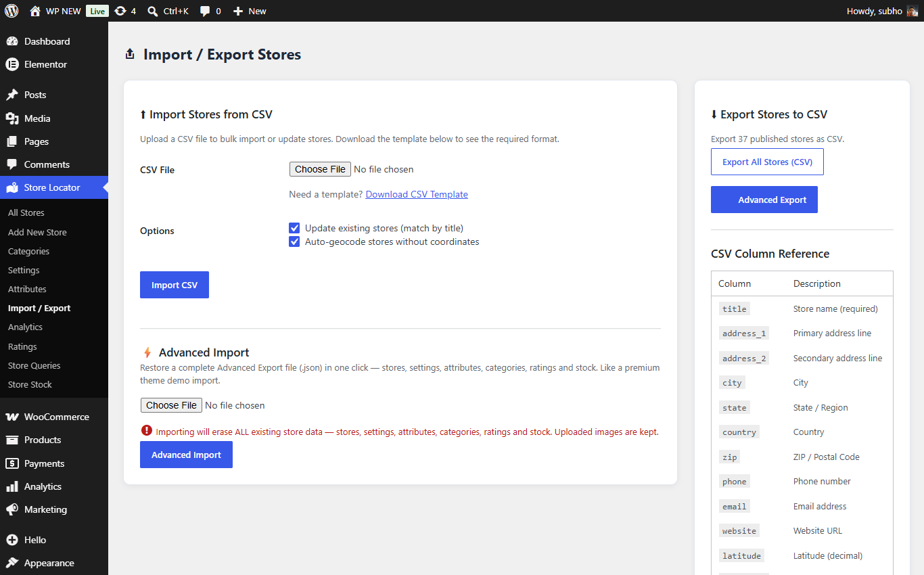Screen dimensions: 924x575
Task: Uncheck Update existing stores option
Action: [x=294, y=228]
